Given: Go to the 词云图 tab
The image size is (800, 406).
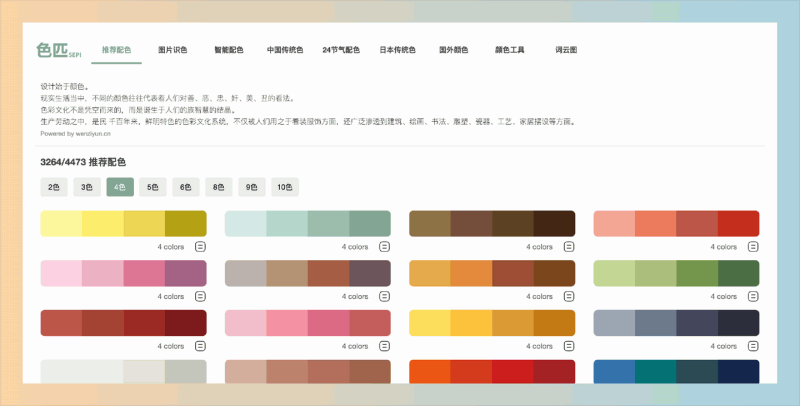Looking at the screenshot, I should pos(566,50).
